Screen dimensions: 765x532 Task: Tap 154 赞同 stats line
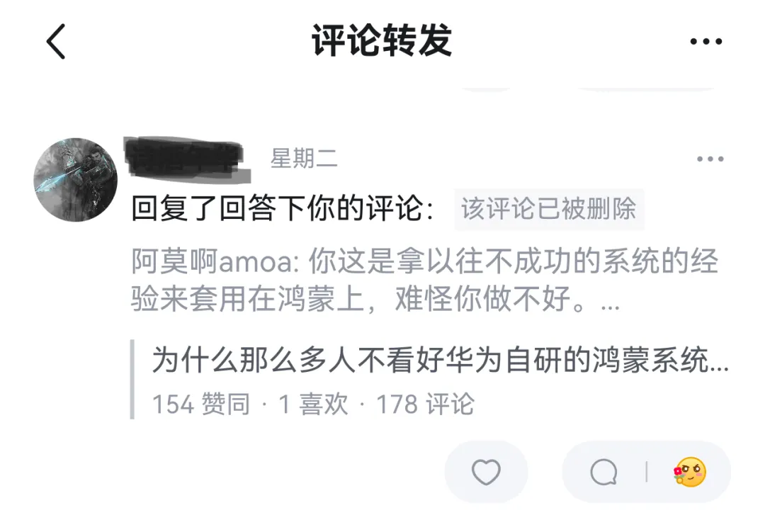201,404
